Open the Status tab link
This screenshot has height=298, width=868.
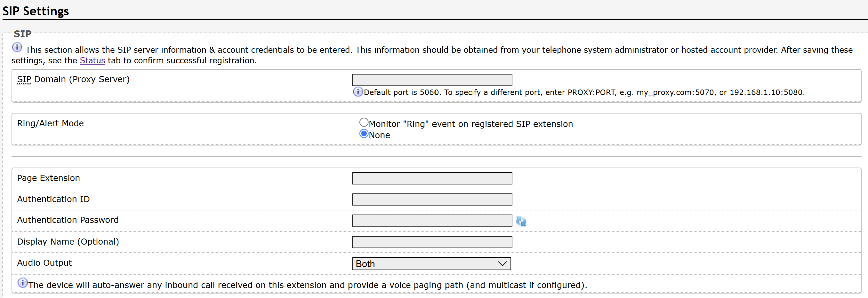pos(92,61)
